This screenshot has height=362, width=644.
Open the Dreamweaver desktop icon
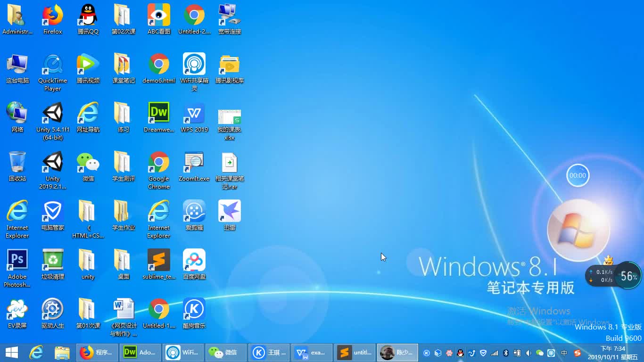pos(159,117)
